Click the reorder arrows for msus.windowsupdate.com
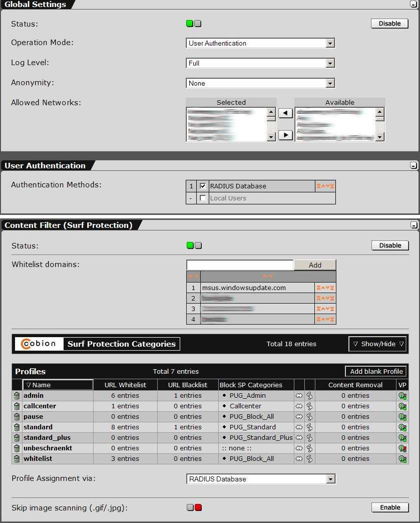 (325, 288)
